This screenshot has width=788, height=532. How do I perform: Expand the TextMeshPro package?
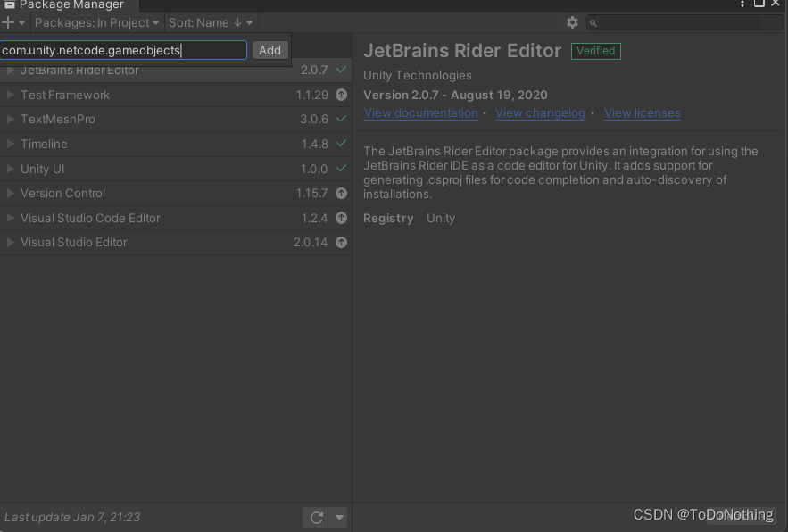click(10, 120)
